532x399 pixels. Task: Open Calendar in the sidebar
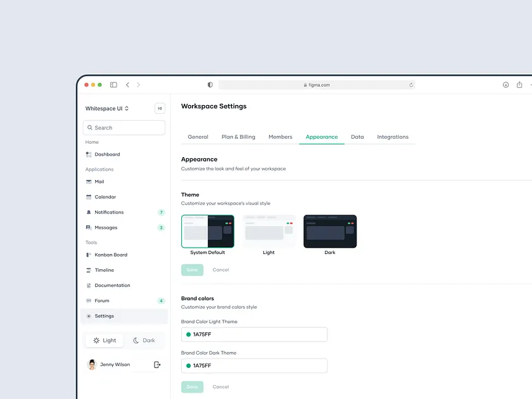(124, 197)
